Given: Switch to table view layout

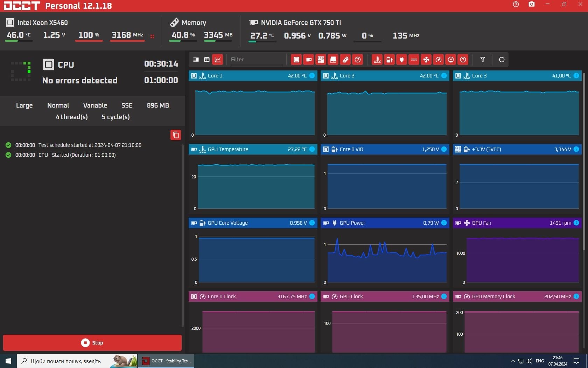Looking at the screenshot, I should [207, 60].
